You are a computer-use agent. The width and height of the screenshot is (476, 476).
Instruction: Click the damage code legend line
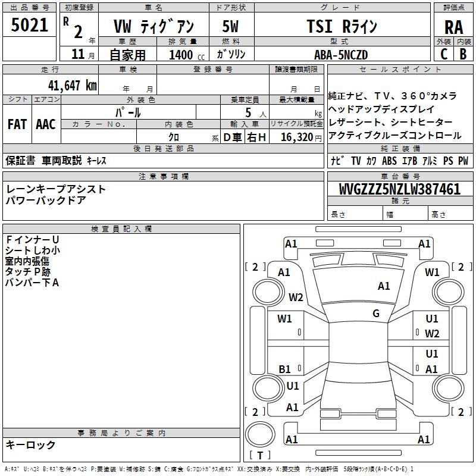[x=209, y=469]
